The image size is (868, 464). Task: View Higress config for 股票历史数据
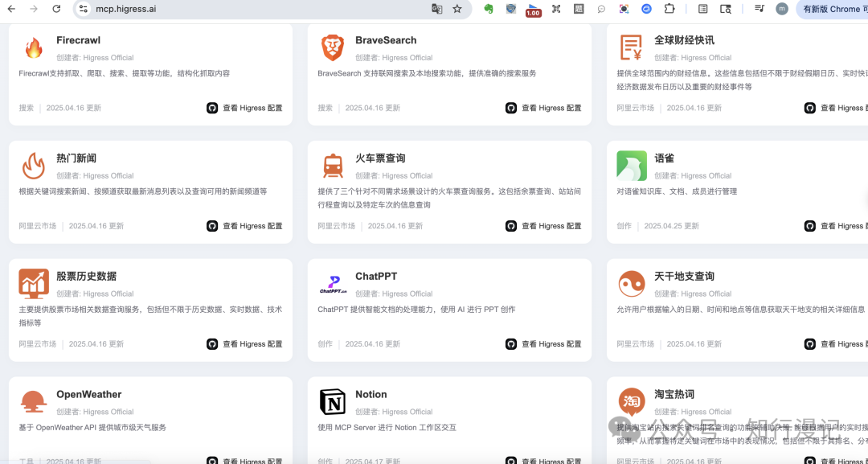coord(244,344)
